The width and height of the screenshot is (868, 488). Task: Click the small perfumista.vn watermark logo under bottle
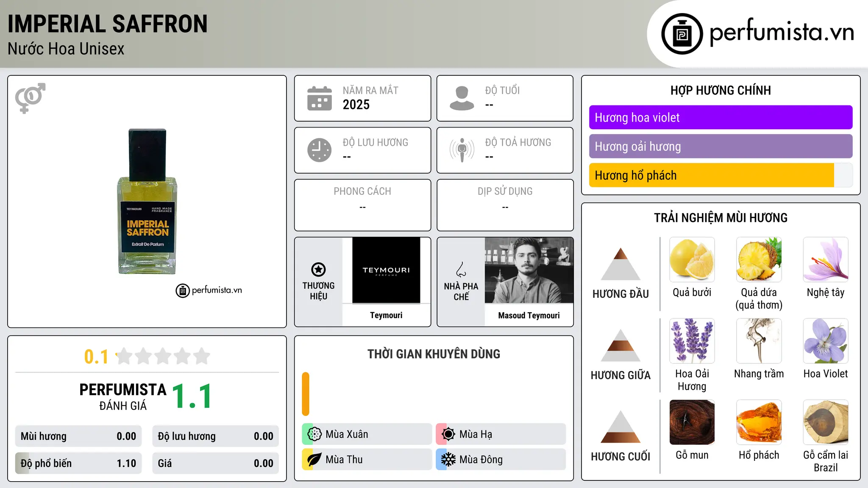(x=209, y=291)
